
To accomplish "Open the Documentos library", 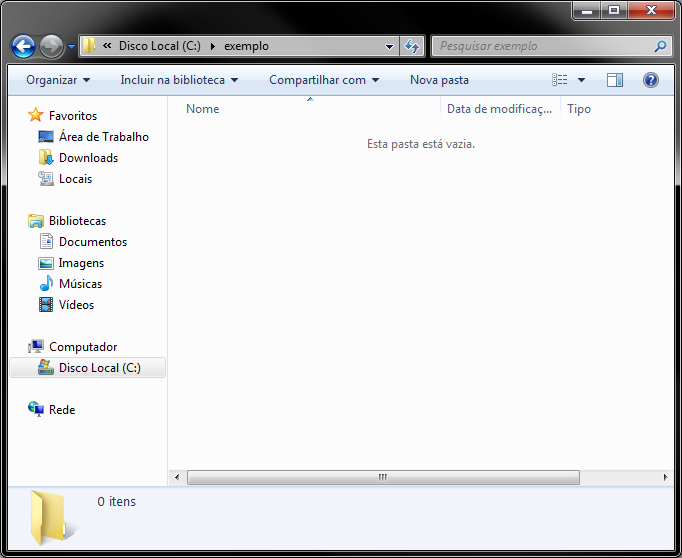I will point(93,242).
